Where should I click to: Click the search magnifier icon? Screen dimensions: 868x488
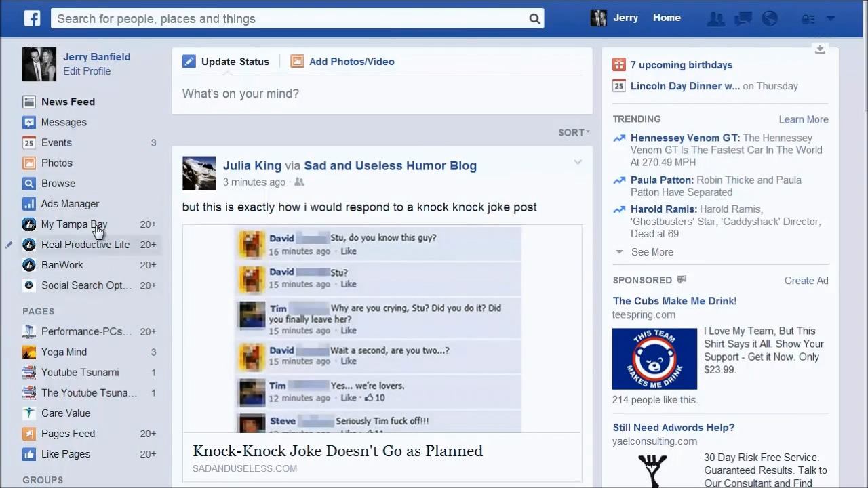534,19
